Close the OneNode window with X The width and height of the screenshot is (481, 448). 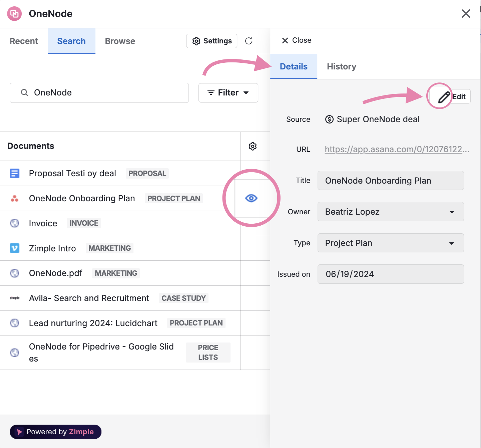click(466, 14)
